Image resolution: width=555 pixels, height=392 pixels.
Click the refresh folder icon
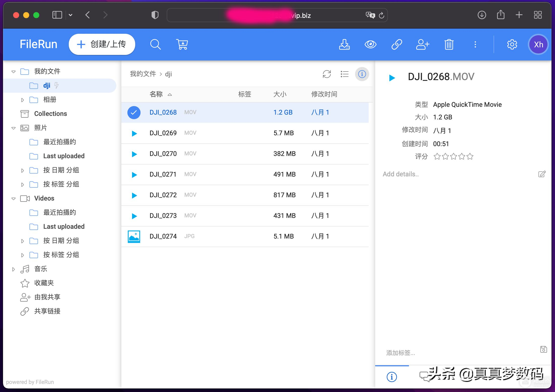[x=327, y=74]
